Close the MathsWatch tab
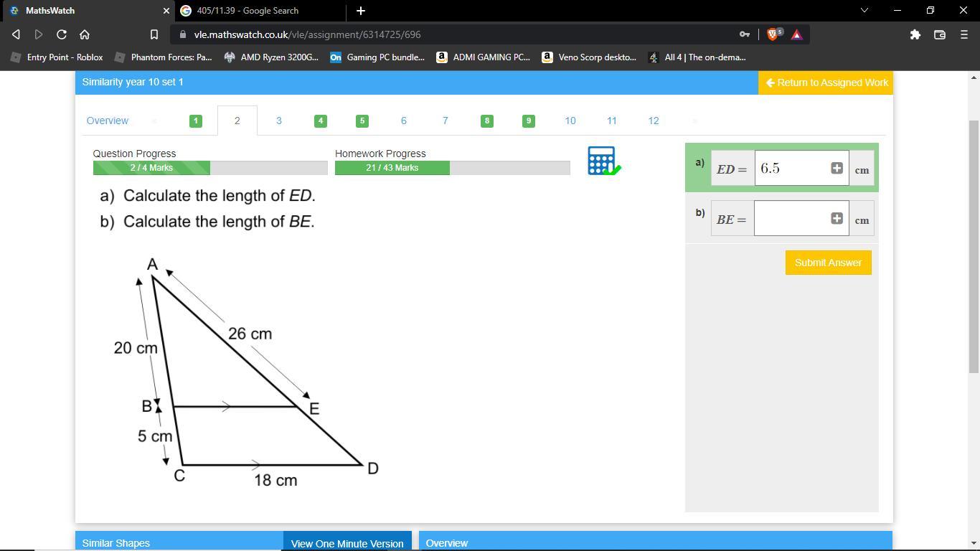 [x=166, y=11]
